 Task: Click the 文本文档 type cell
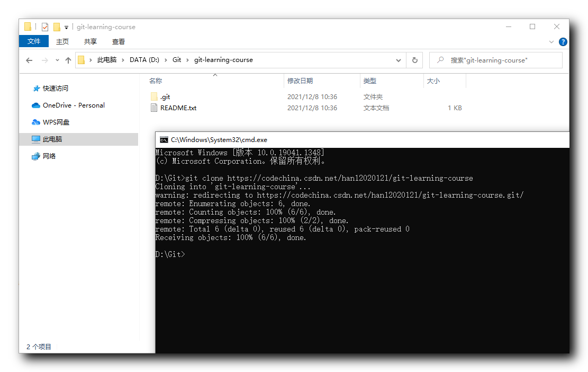coord(376,108)
